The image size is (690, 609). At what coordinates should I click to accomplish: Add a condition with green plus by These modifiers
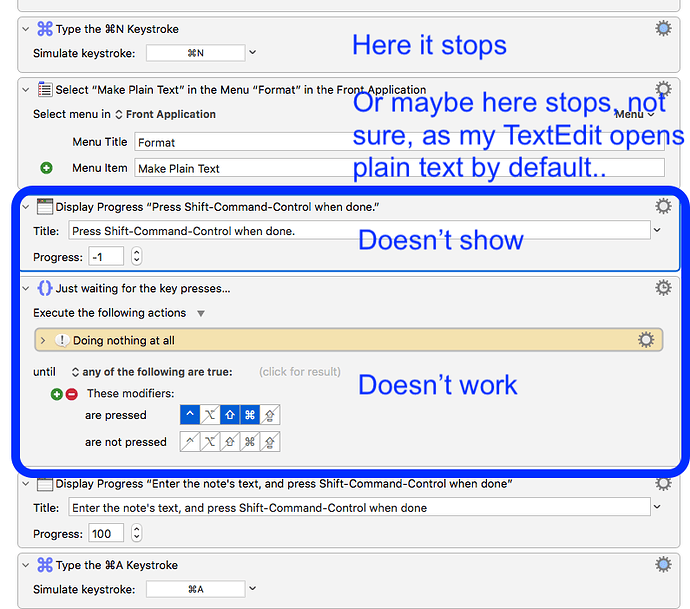57,394
